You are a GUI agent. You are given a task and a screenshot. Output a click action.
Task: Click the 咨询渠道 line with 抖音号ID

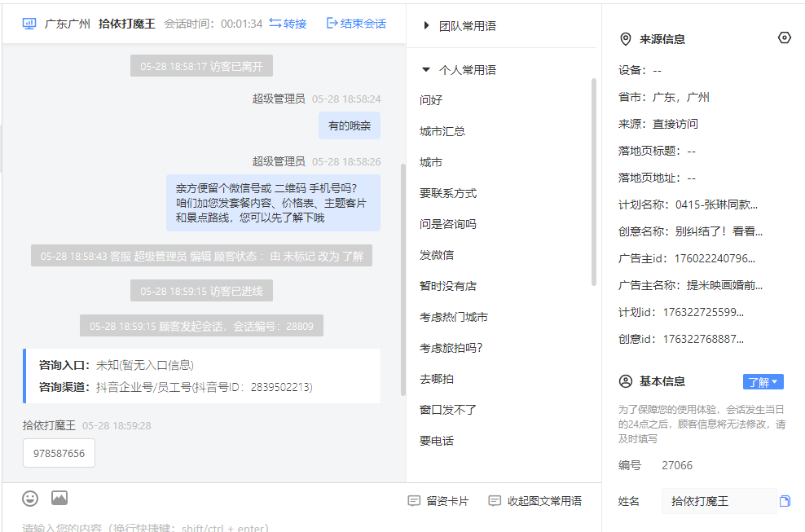point(175,387)
